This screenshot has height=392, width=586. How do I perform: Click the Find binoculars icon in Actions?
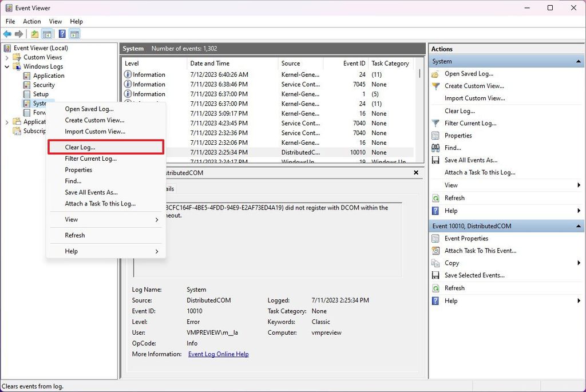point(435,148)
